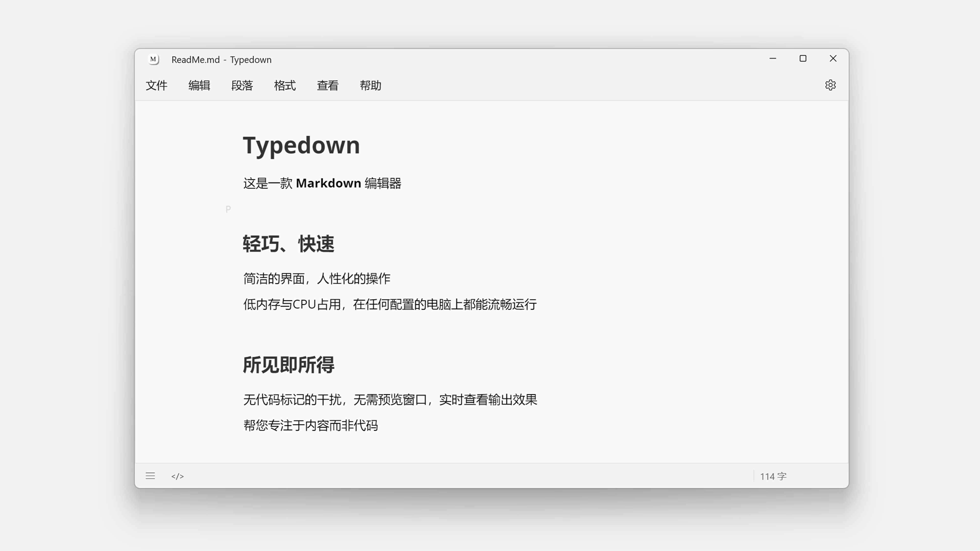This screenshot has height=551, width=980.
Task: Open the 帮助 menu
Action: point(370,85)
